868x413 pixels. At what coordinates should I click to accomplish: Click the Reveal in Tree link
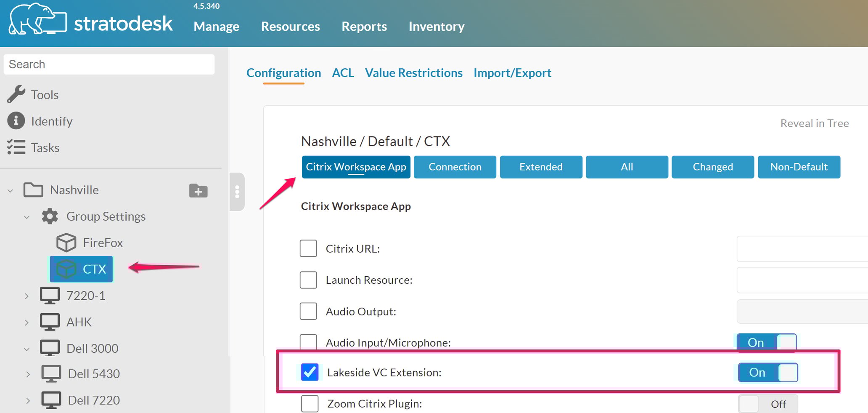[x=814, y=123]
